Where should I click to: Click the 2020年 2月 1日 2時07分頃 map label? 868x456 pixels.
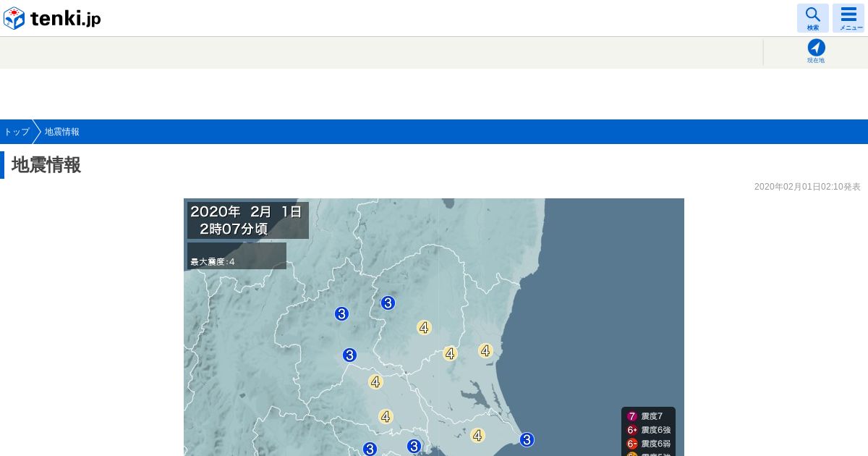pyautogui.click(x=248, y=220)
